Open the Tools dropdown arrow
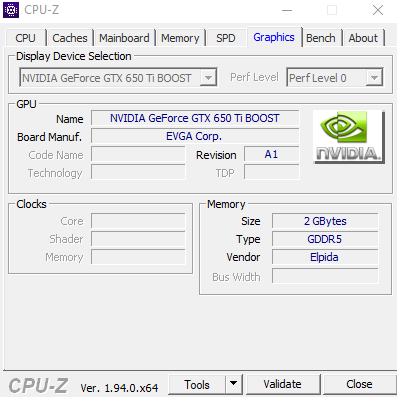This screenshot has height=397, width=397. [x=234, y=384]
